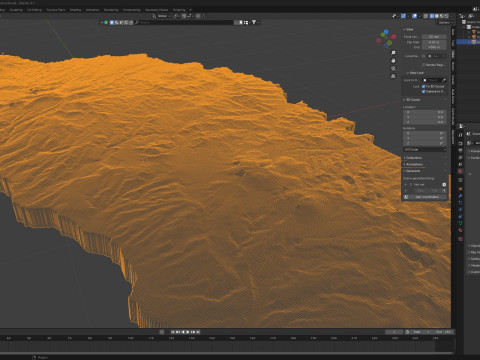Expand the Annotations panel section
Image resolution: width=480 pixels, height=360 pixels.
(413, 164)
